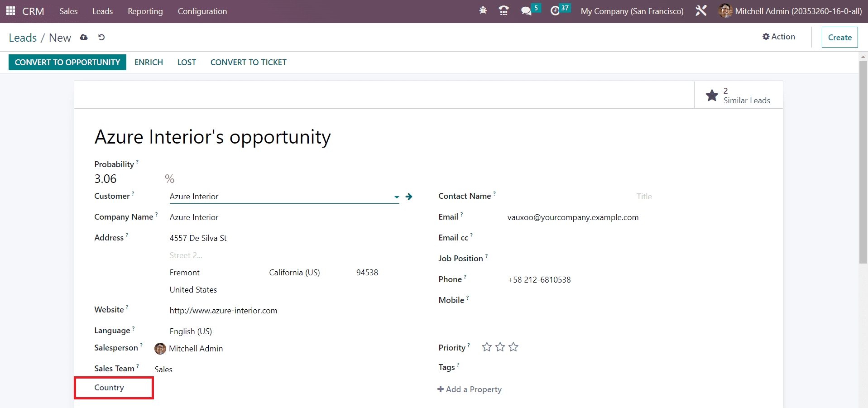
Task: Click the save manually cloud icon
Action: click(84, 38)
